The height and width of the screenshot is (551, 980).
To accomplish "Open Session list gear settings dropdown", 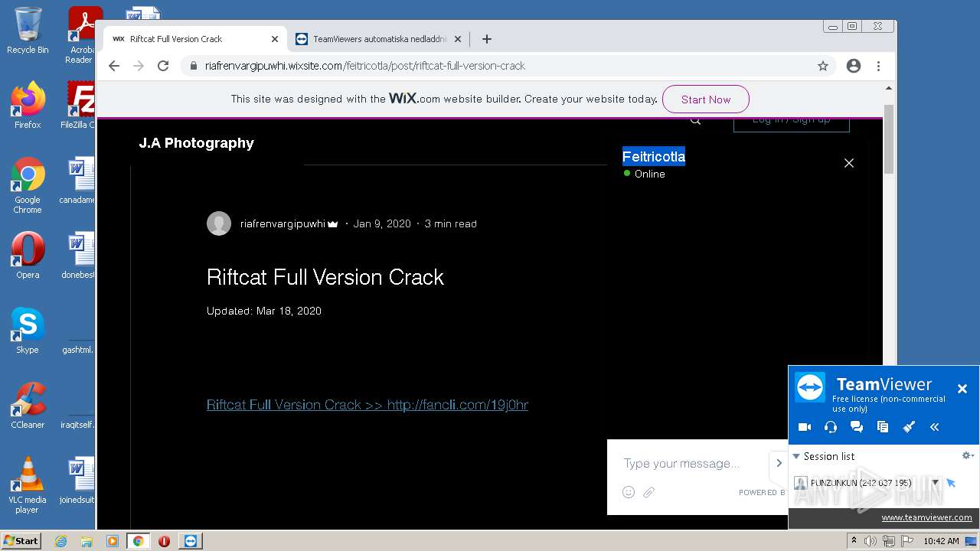I will click(x=968, y=455).
